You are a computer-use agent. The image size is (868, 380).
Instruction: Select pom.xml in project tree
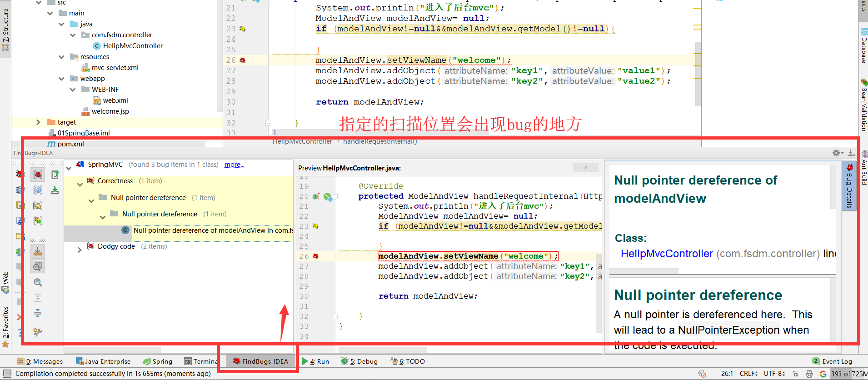70,144
